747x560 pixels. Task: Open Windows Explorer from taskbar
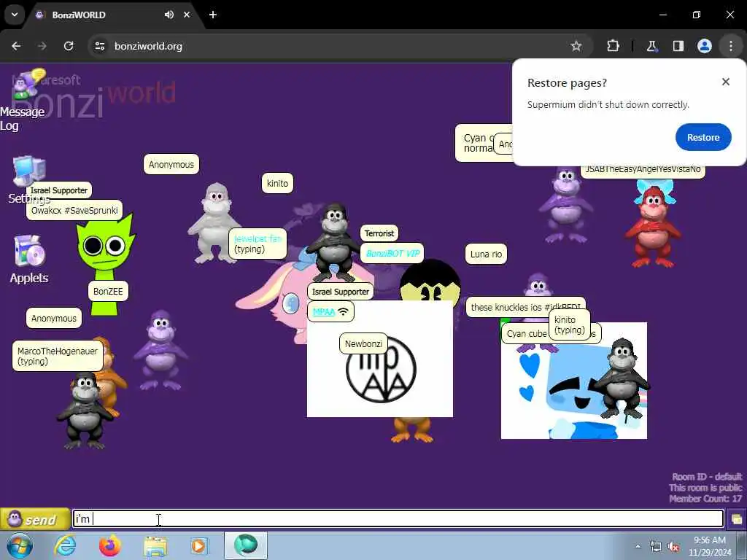tap(155, 546)
